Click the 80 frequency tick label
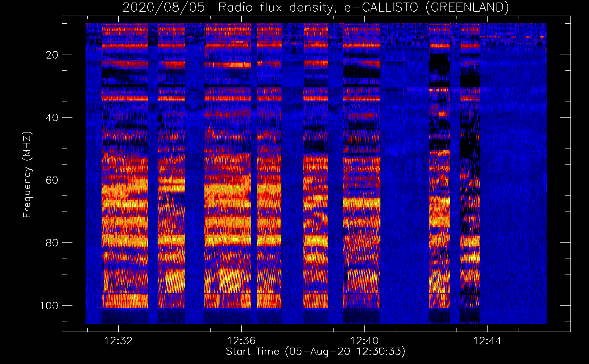 click(x=52, y=243)
